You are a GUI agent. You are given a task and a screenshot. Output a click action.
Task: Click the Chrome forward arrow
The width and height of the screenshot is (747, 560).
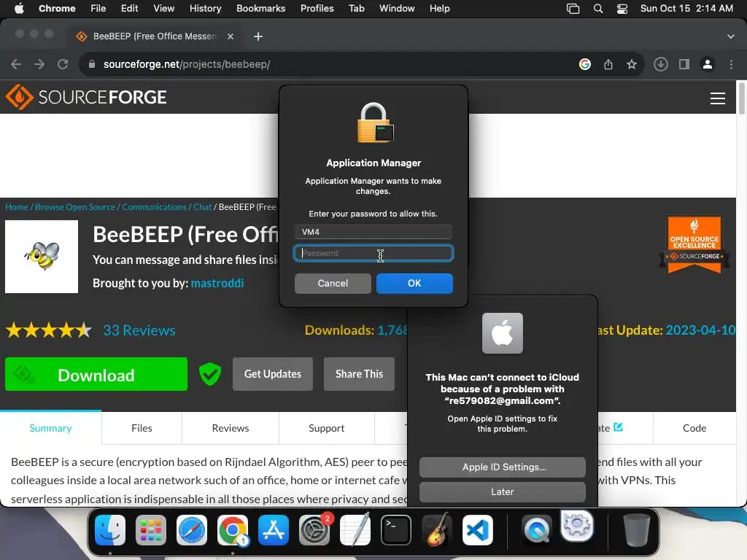(39, 64)
